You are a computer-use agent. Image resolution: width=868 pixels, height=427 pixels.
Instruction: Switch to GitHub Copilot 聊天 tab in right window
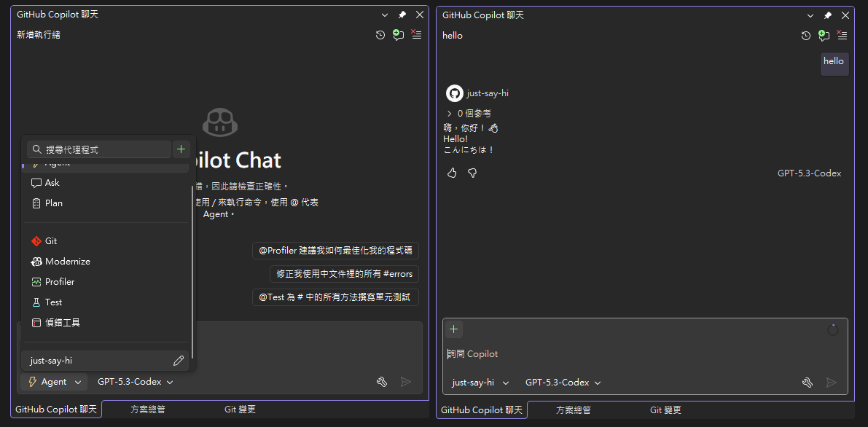482,410
